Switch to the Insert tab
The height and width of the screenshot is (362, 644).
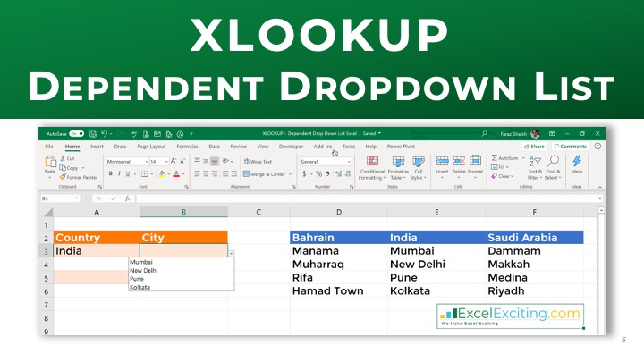97,147
